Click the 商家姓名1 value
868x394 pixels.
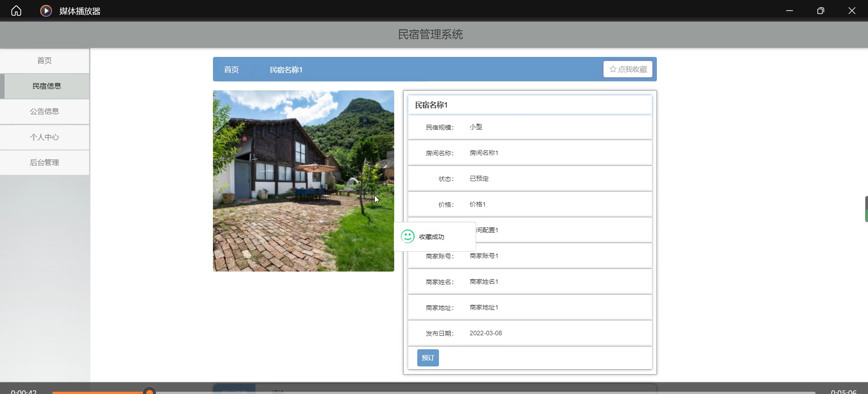coord(484,281)
